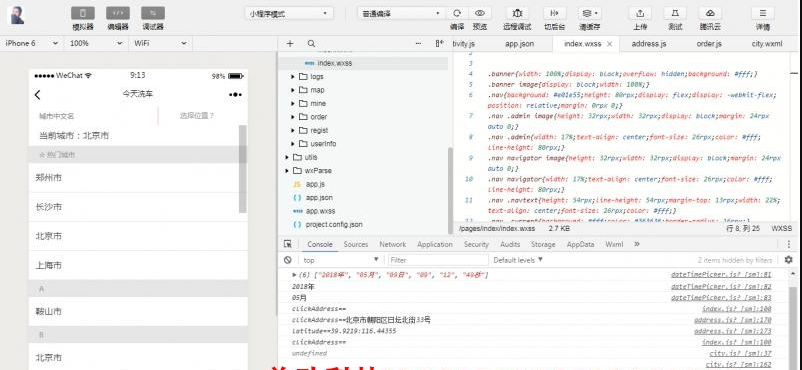Screen dimensions: 802x370
Task: Toggle the simulator panel button
Action: (83, 13)
